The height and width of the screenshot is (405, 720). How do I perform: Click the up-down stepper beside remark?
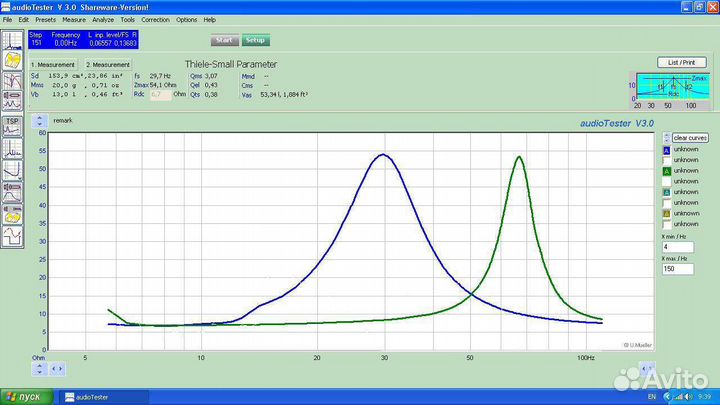[x=39, y=121]
